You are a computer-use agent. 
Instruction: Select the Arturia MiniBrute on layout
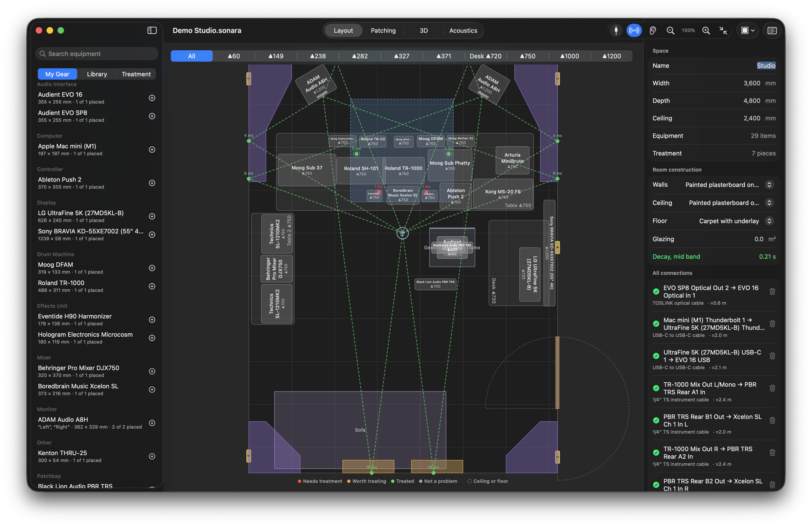(512, 160)
